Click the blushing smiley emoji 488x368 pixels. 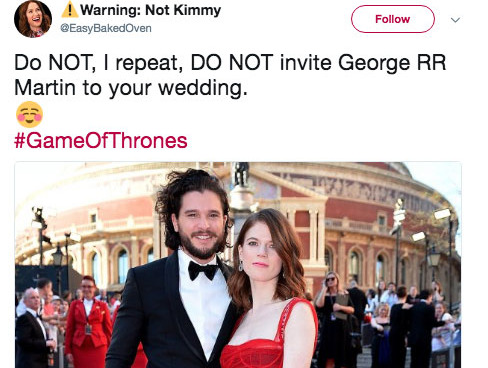(x=29, y=114)
